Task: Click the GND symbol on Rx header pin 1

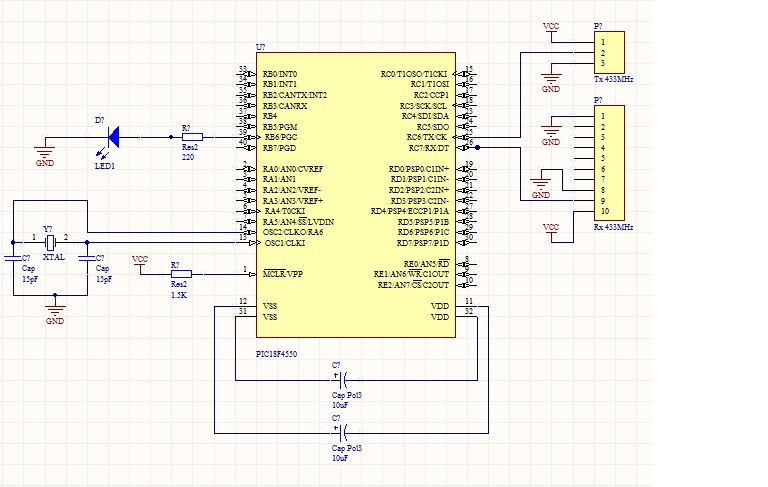Action: 551,131
